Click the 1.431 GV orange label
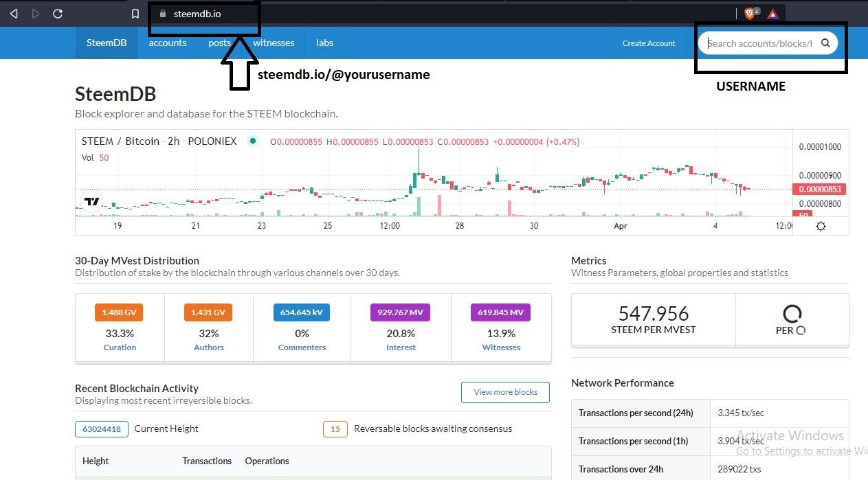Screen dimensions: 868x480 point(208,312)
